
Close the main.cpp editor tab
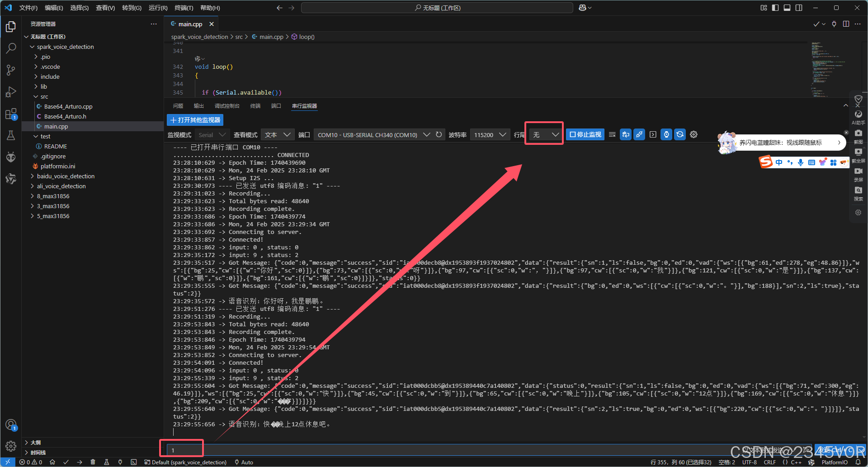[x=211, y=24]
